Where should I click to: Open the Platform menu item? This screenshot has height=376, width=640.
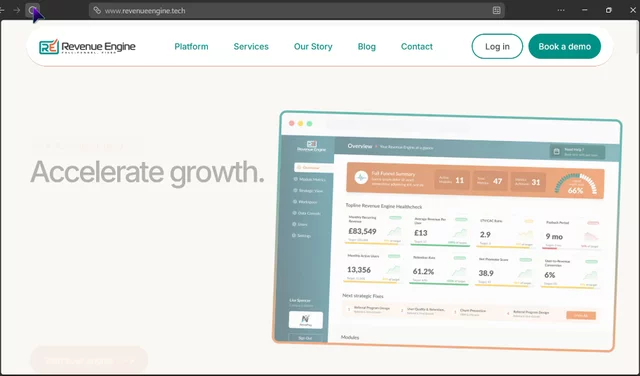tap(191, 47)
